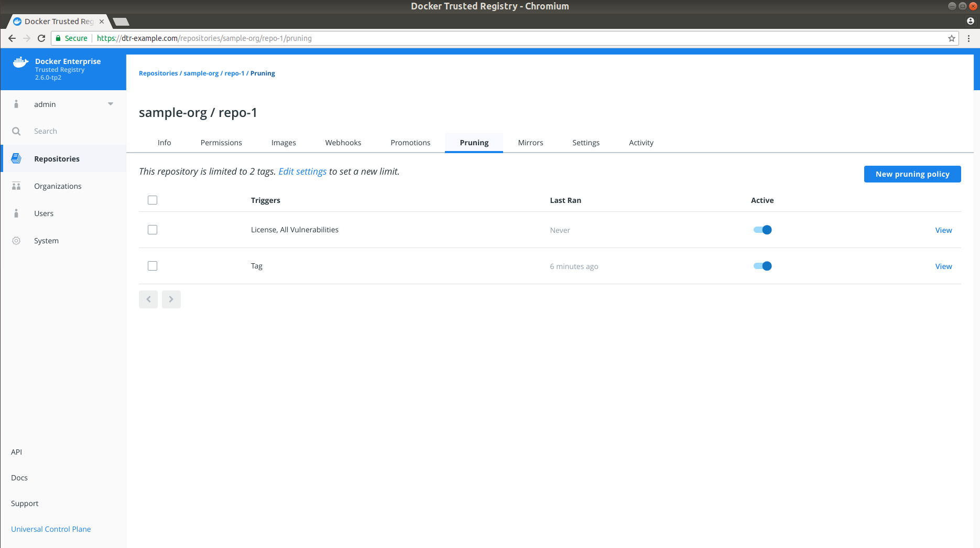980x548 pixels.
Task: Go to previous page of policies
Action: (x=148, y=299)
